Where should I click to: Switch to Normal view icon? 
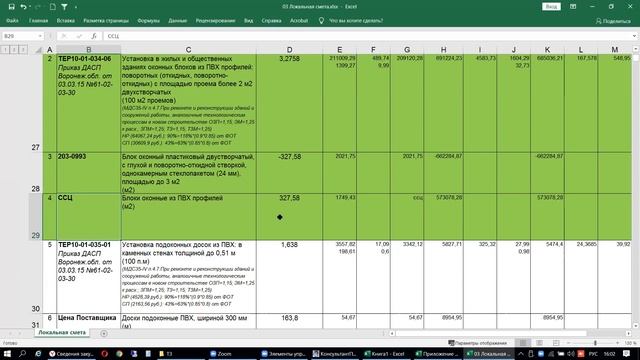click(522, 343)
